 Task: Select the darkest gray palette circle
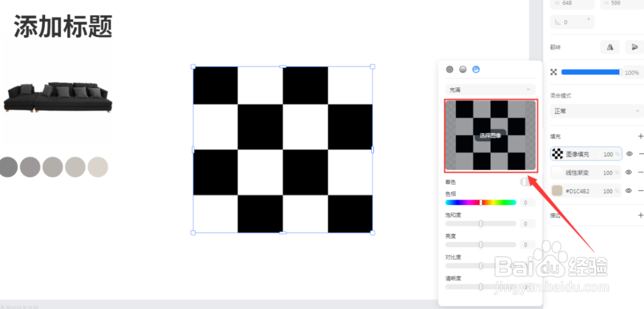7,167
